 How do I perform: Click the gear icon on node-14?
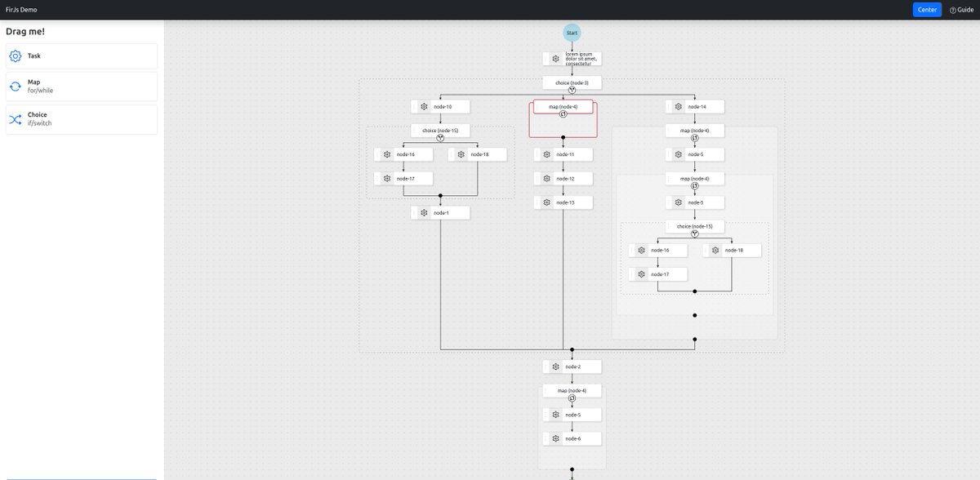click(679, 106)
